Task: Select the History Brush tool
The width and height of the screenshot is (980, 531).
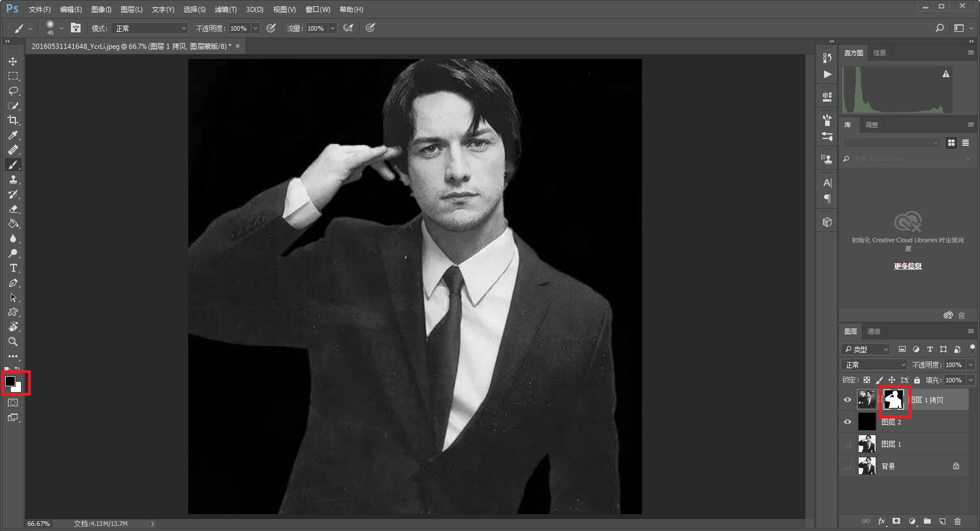Action: 13,194
